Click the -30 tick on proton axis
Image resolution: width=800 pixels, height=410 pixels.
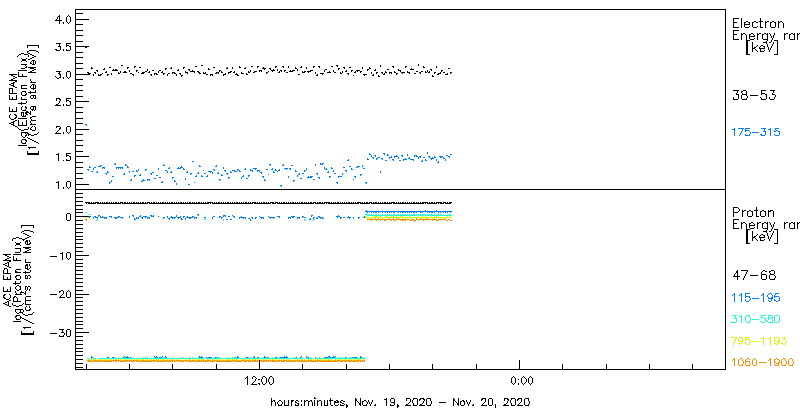click(60, 332)
